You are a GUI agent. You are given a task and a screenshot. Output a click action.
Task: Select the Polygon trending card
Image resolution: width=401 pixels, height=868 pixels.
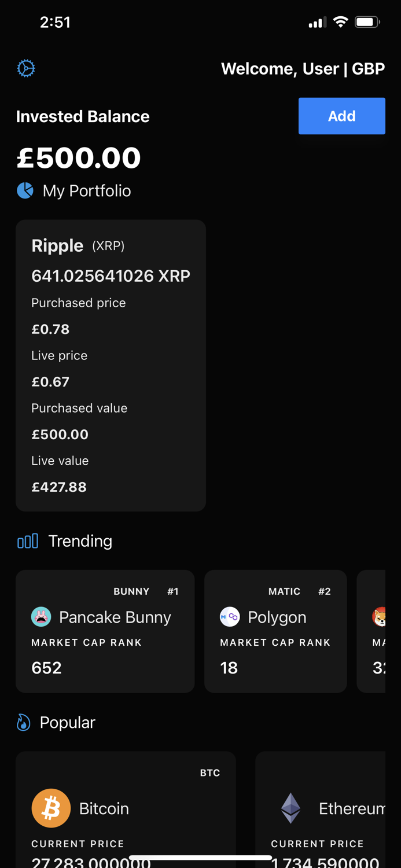point(275,631)
